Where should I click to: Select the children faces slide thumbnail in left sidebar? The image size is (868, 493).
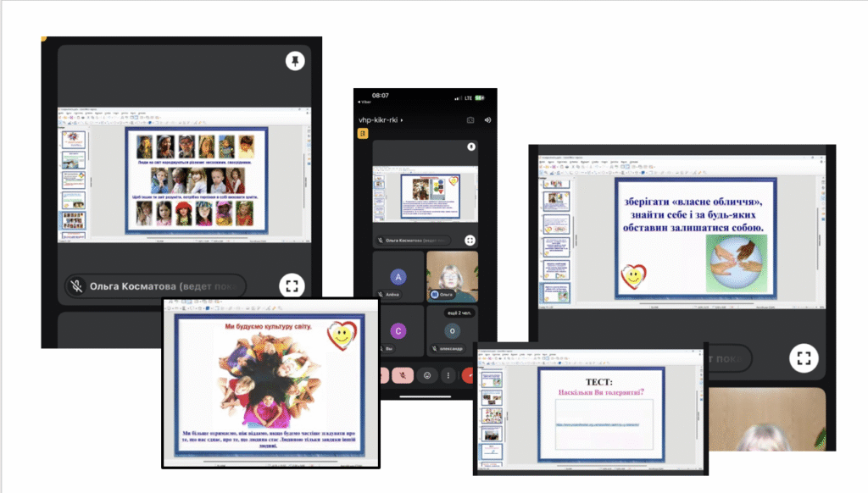click(x=72, y=222)
